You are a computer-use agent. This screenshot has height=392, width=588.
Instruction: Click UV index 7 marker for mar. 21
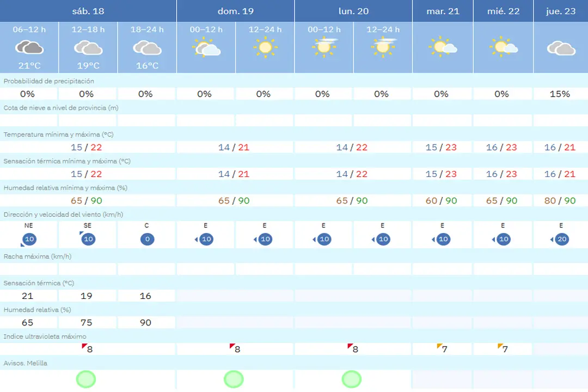(443, 348)
